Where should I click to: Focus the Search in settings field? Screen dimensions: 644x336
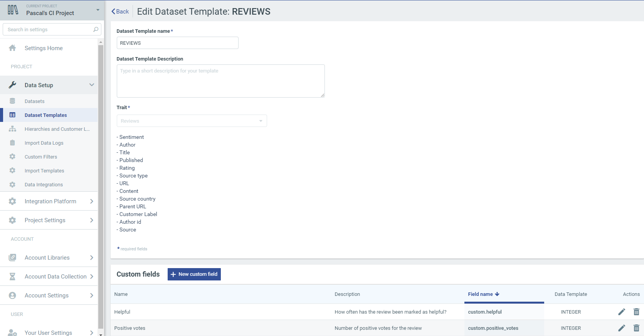click(52, 29)
